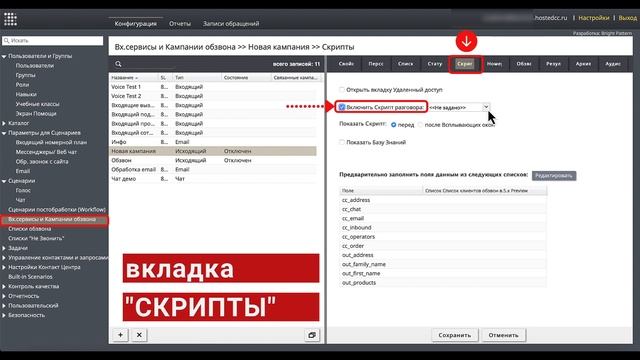Click the Сохранить button

click(455, 335)
